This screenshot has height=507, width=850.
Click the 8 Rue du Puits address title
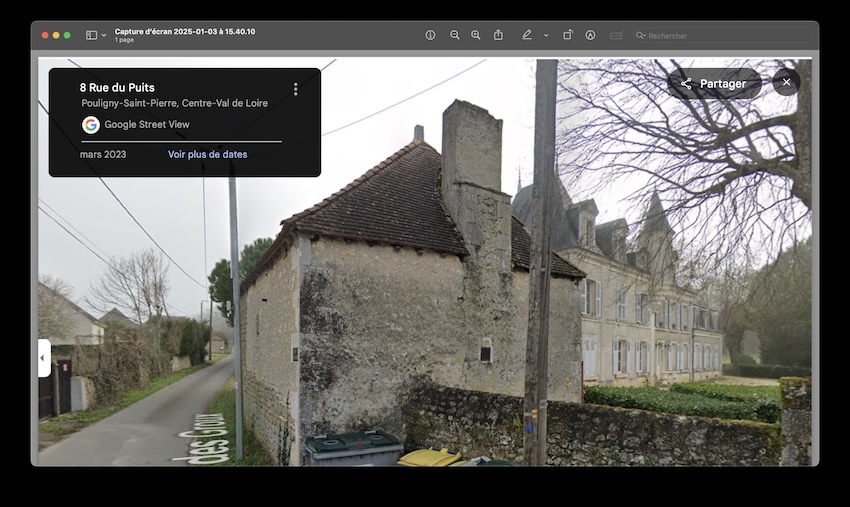pyautogui.click(x=117, y=88)
